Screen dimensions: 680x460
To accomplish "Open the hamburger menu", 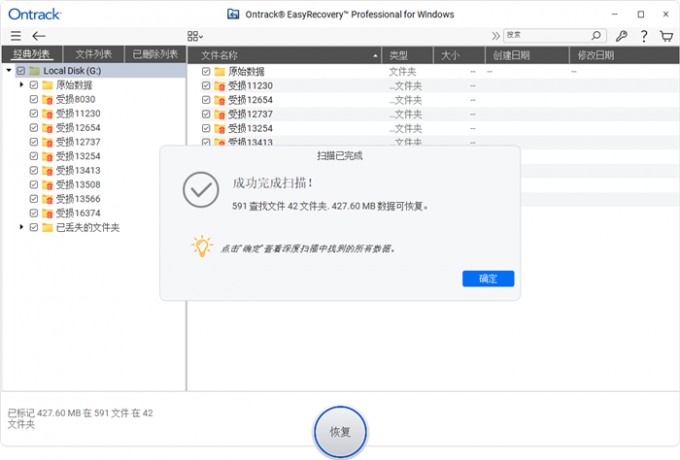I will click(16, 36).
